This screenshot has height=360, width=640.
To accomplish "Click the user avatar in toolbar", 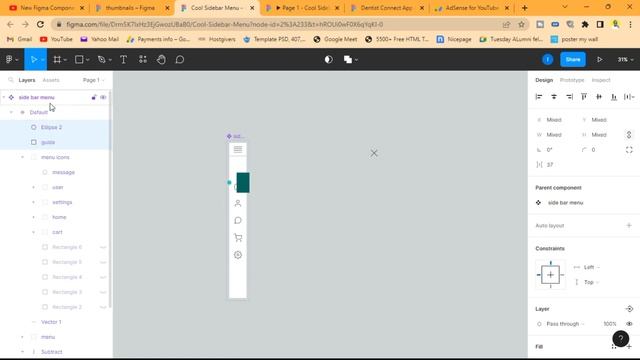I will 547,60.
